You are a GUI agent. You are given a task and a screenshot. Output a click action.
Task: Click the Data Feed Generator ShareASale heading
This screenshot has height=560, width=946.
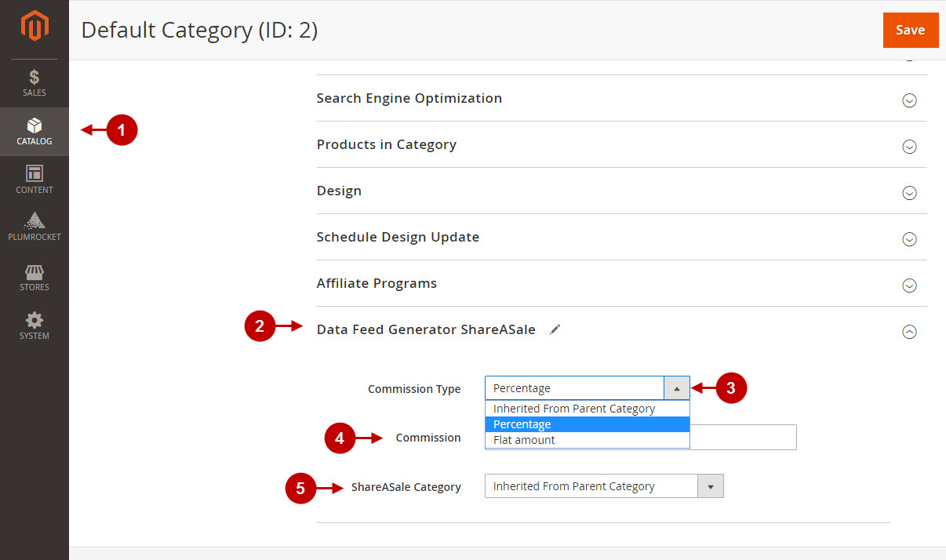point(426,329)
